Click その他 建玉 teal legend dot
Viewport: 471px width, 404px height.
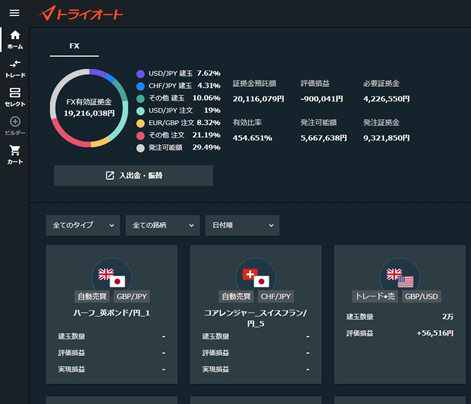(141, 98)
